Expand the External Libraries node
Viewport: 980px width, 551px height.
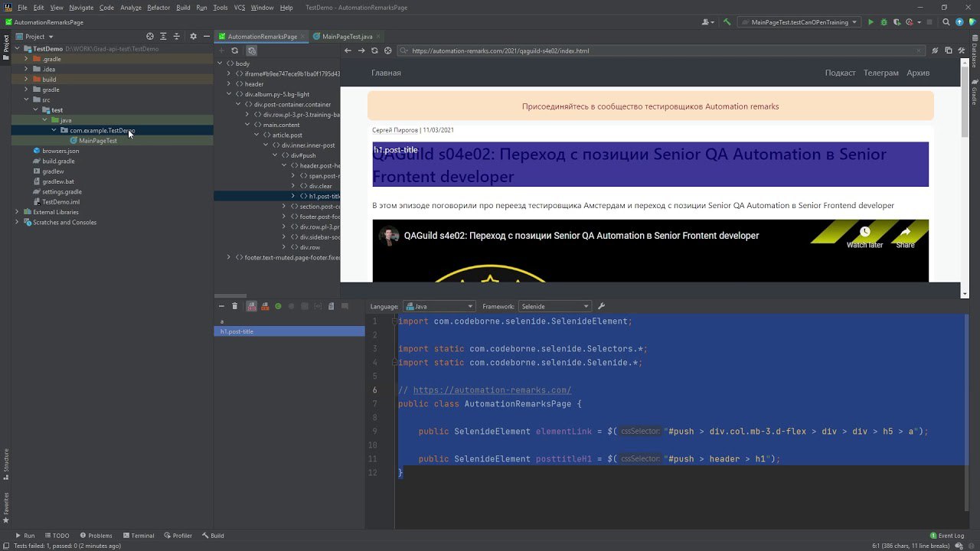18,212
